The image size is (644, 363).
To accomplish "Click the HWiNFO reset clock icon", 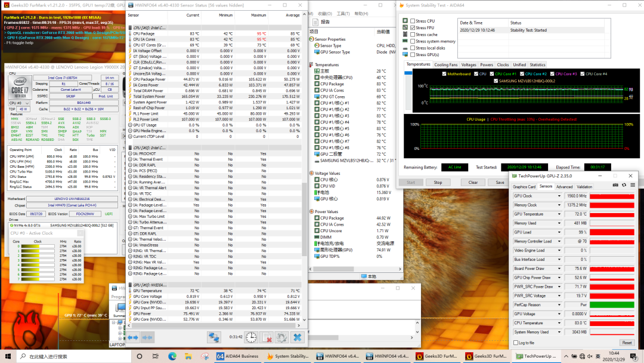I will [x=251, y=337].
